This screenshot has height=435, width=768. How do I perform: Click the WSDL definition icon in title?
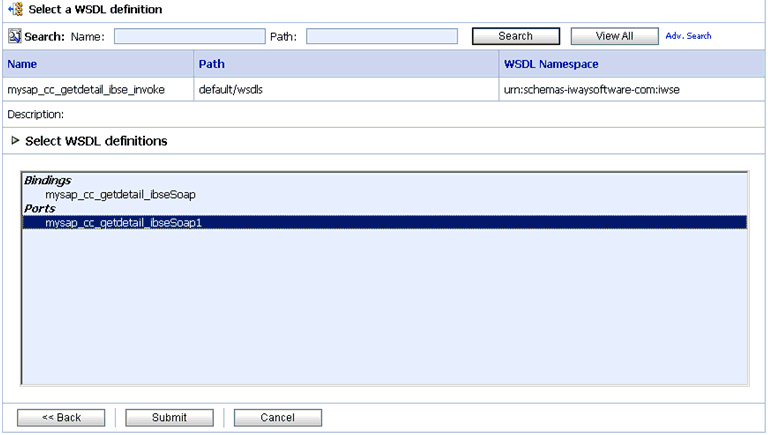point(15,9)
